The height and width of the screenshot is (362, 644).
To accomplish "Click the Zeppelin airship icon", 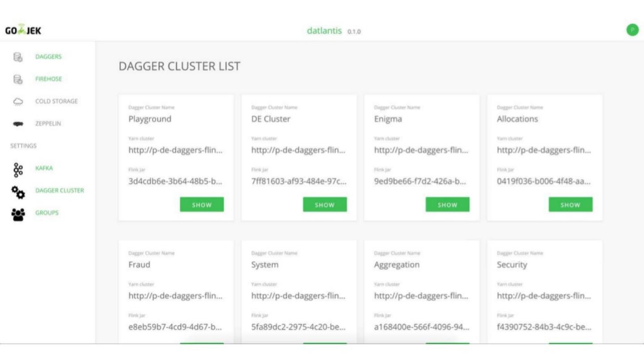I will coord(18,124).
